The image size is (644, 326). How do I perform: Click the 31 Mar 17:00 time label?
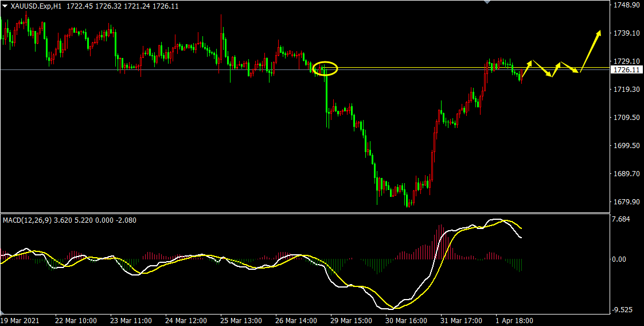(x=462, y=320)
